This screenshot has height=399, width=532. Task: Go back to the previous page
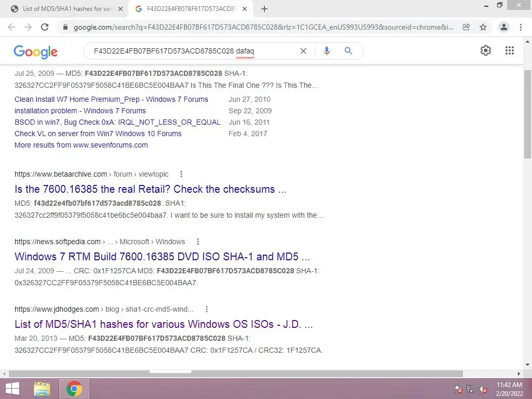click(11, 27)
